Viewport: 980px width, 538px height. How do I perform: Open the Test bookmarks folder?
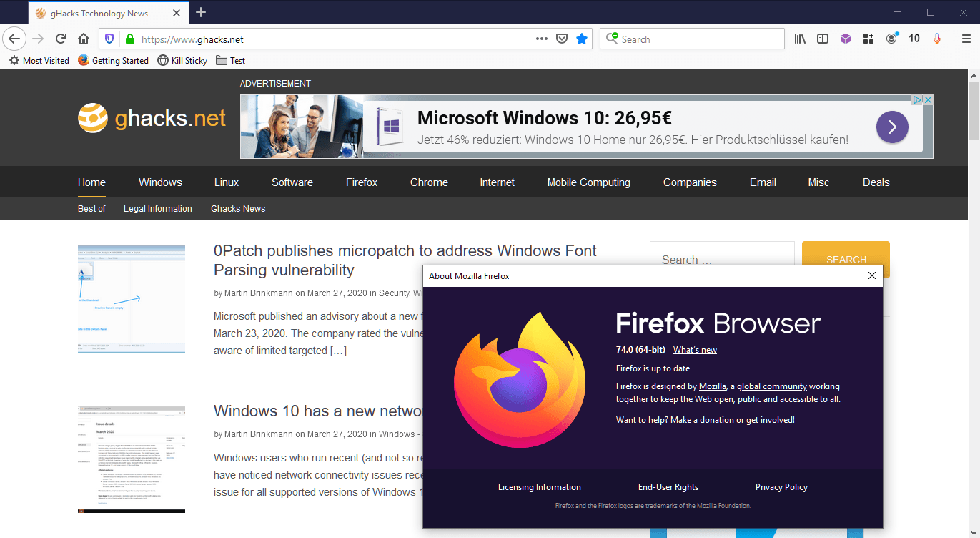(x=230, y=61)
